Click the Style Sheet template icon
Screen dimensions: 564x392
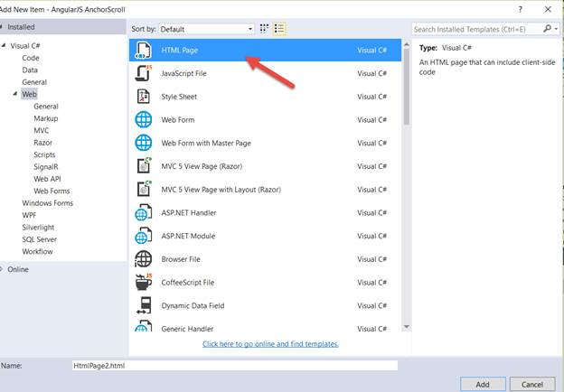143,97
